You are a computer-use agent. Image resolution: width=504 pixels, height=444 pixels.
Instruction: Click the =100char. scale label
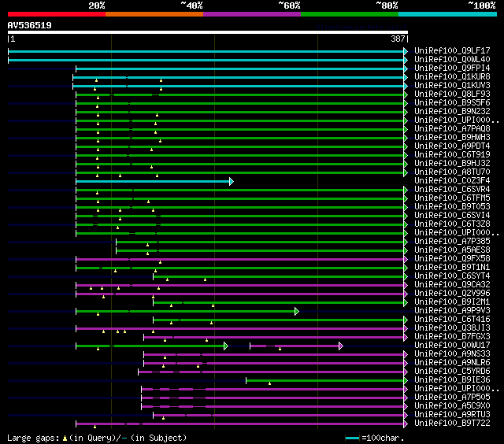pyautogui.click(x=383, y=438)
